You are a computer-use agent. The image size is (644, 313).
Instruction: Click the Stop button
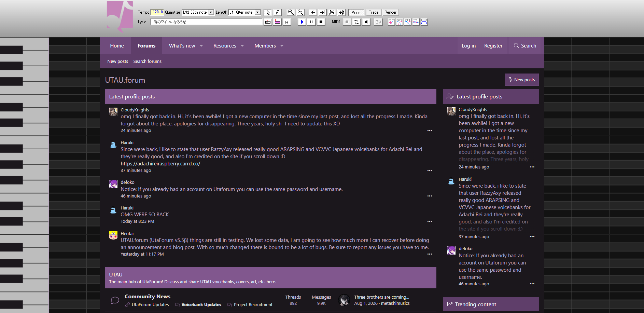tap(321, 22)
